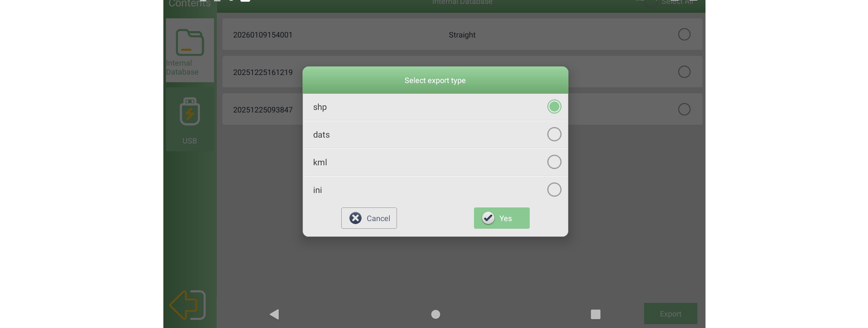Viewport: 868px width, 328px height.
Task: Click the X icon on Cancel
Action: coord(355,218)
